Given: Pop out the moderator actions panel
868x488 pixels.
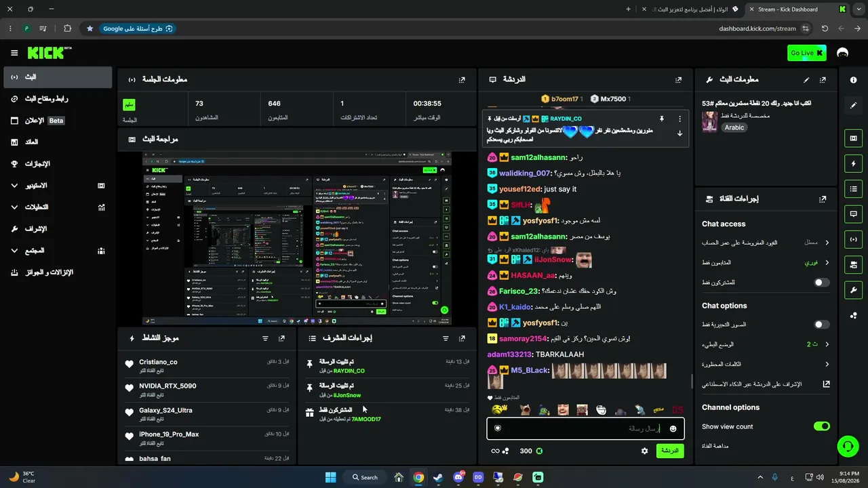Looking at the screenshot, I should coord(462,338).
